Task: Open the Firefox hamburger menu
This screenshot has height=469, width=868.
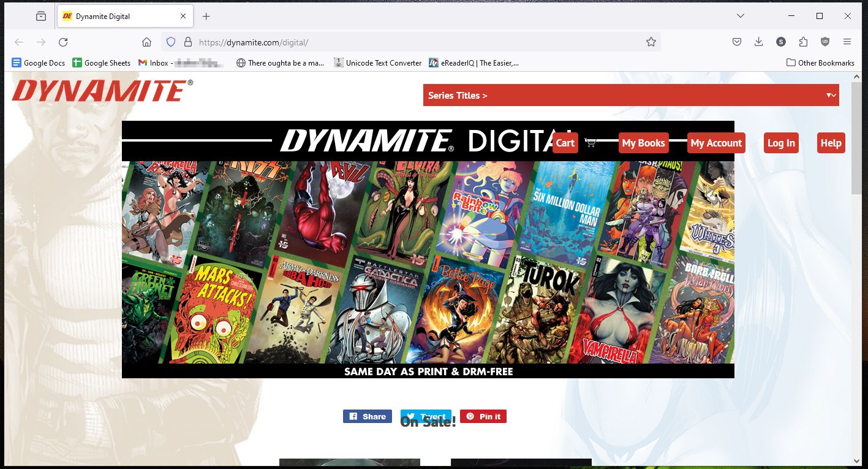Action: (x=847, y=42)
